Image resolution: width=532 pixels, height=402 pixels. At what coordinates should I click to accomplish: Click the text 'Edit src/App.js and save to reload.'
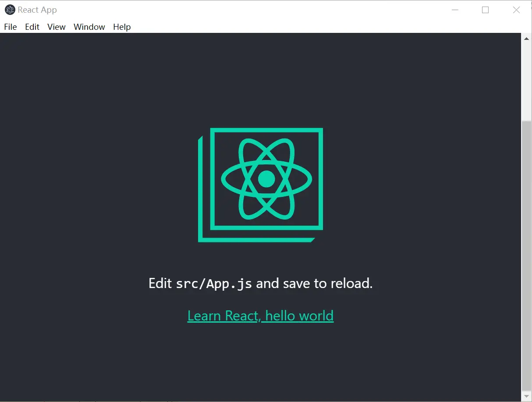(260, 283)
